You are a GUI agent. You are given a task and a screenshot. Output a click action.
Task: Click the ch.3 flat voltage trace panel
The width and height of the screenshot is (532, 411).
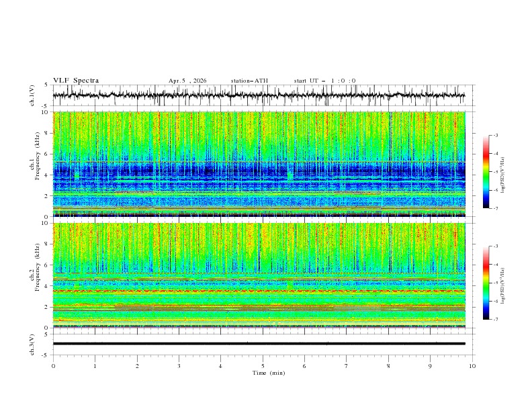(263, 345)
